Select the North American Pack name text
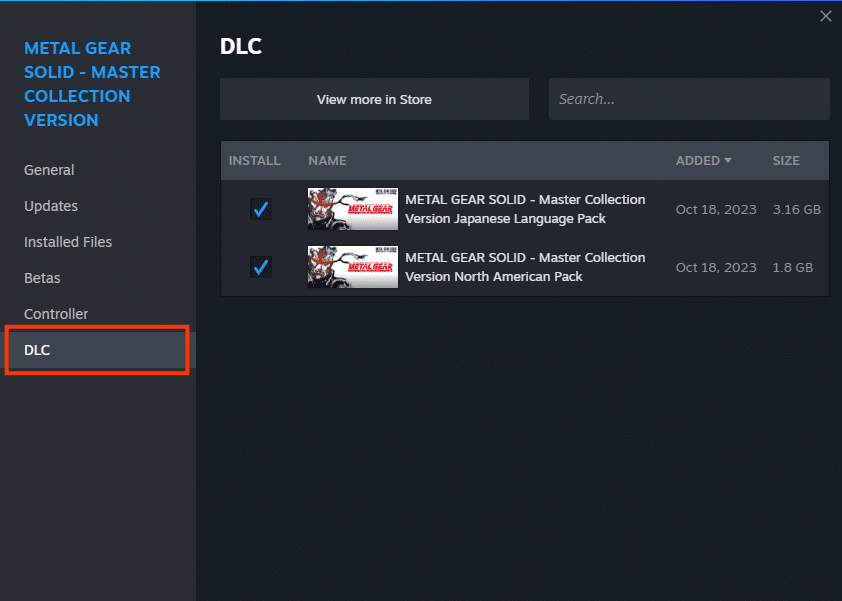Image resolution: width=842 pixels, height=601 pixels. [x=525, y=267]
